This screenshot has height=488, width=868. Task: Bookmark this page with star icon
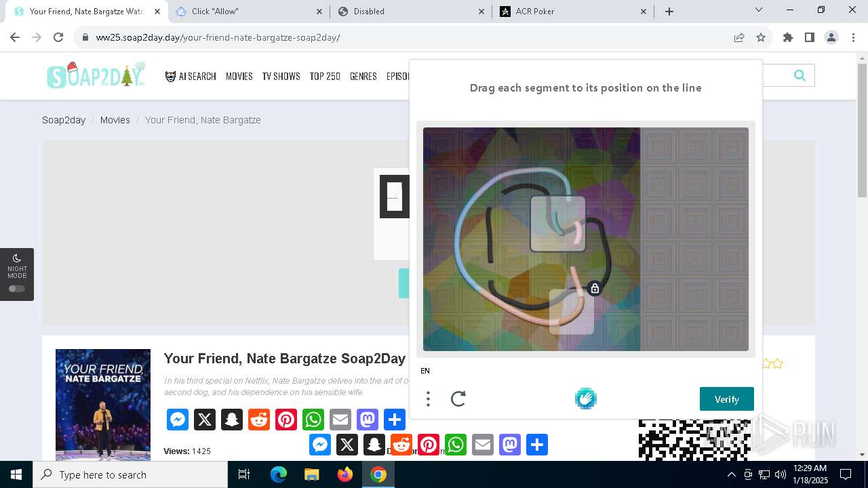pos(761,37)
